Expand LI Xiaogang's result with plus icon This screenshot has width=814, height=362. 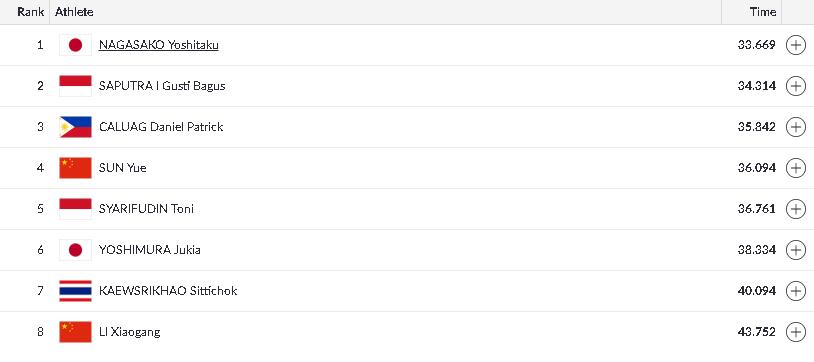(x=796, y=332)
